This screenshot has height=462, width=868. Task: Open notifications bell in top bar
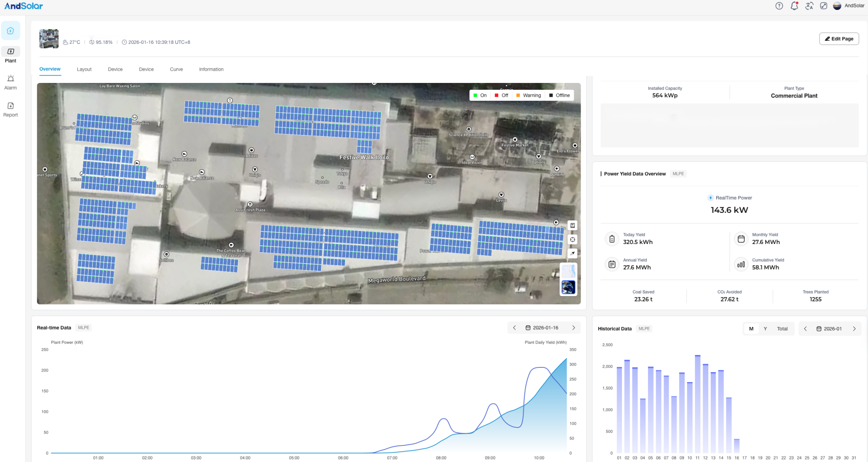coord(794,6)
